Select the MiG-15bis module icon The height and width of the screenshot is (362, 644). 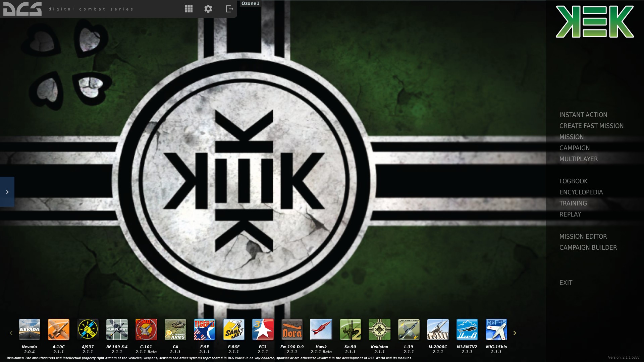tap(496, 329)
